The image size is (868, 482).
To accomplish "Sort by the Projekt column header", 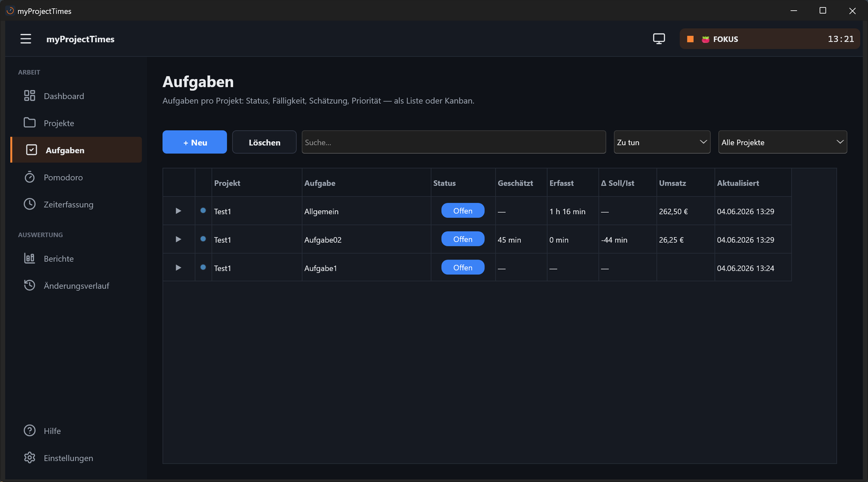I will point(257,183).
